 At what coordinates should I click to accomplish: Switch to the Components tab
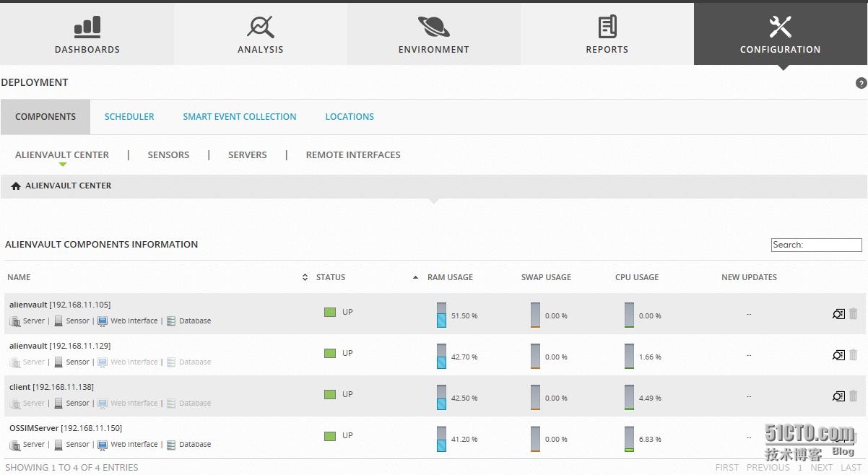[45, 117]
